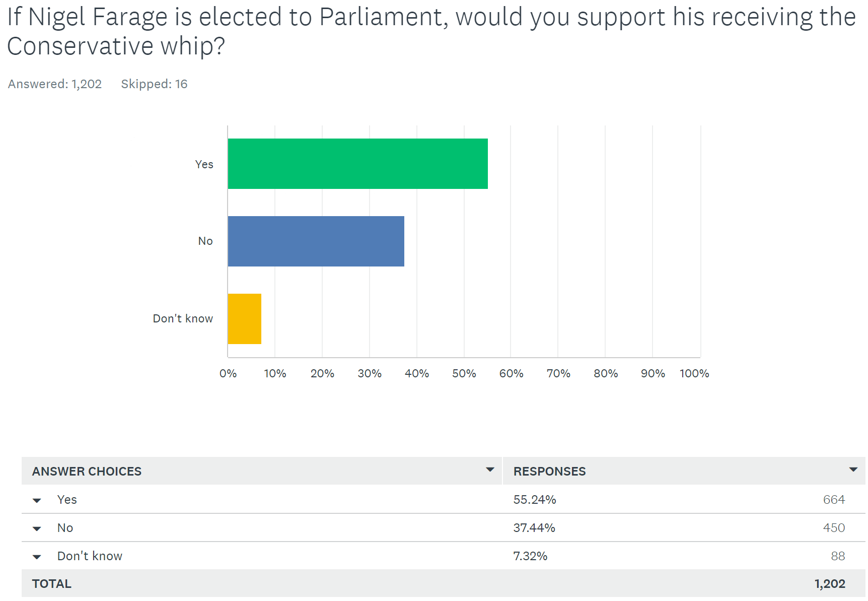Click the 664 response count
The image size is (868, 601).
point(834,500)
